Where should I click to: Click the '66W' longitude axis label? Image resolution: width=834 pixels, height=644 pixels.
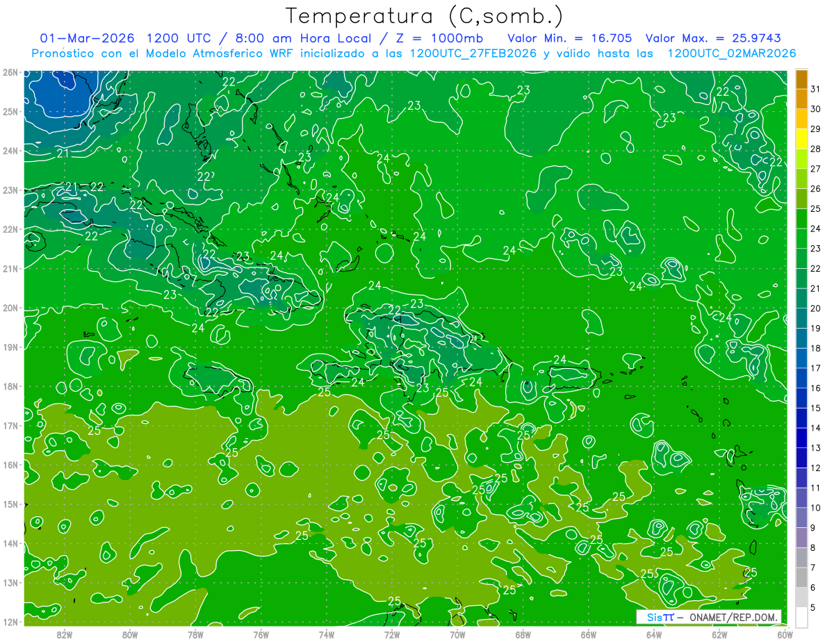click(x=588, y=634)
